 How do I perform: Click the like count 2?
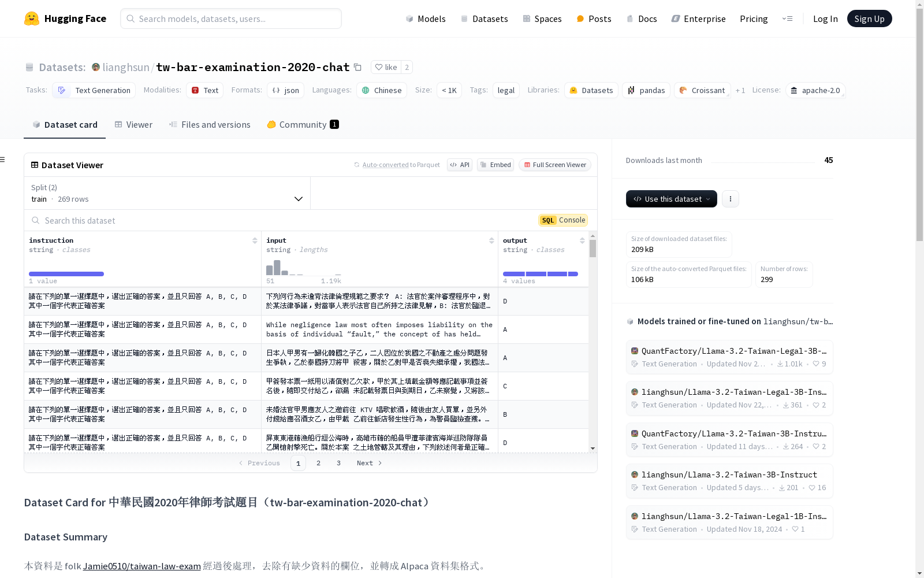tap(407, 67)
